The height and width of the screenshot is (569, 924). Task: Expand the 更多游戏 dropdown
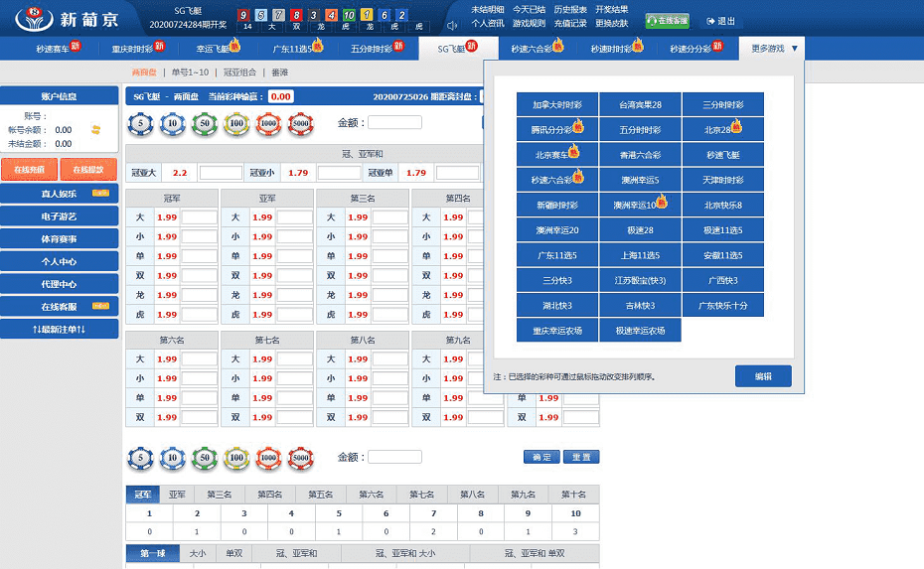[775, 48]
